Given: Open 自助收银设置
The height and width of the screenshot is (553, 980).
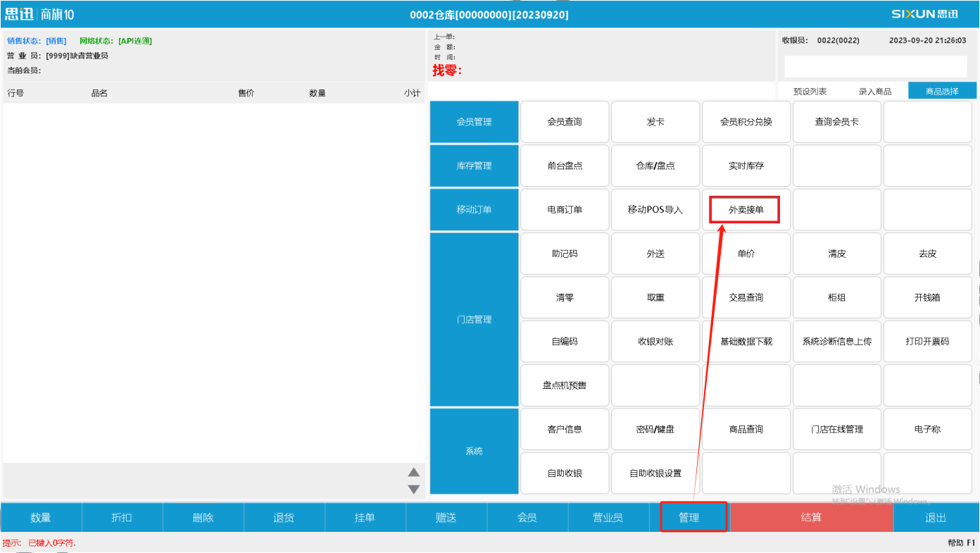Looking at the screenshot, I should [655, 473].
